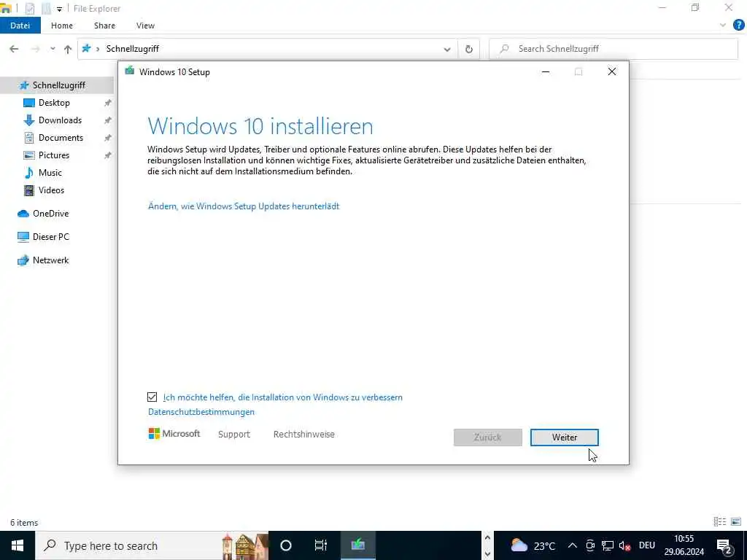This screenshot has width=747, height=560.
Task: Close the Windows 10 Setup dialog
Action: 612,72
